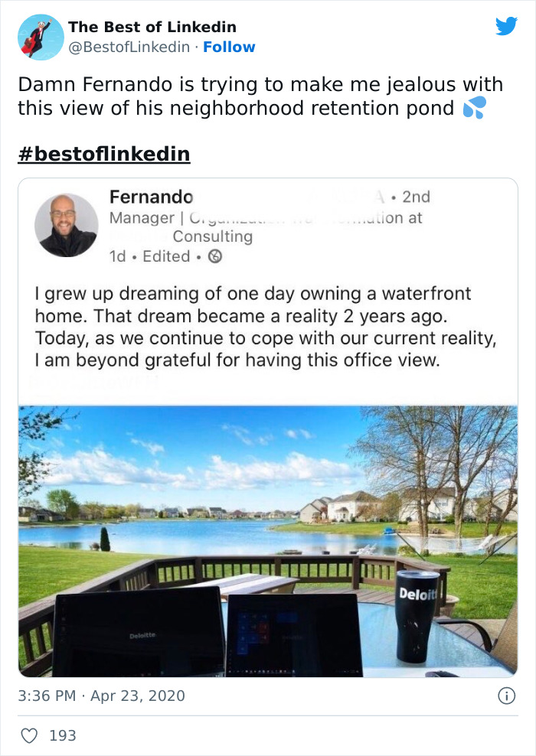Select the tweet timestamp Apr 23, 2020

[x=103, y=696]
